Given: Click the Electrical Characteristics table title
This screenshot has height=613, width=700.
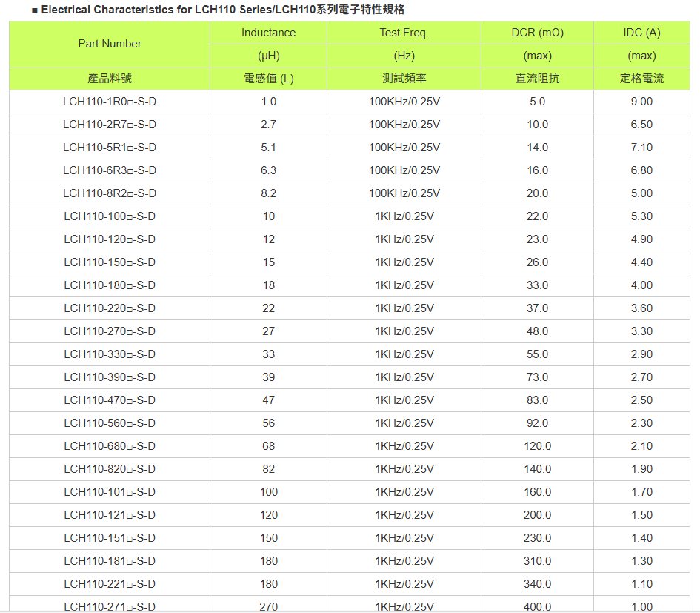Looking at the screenshot, I should [219, 10].
